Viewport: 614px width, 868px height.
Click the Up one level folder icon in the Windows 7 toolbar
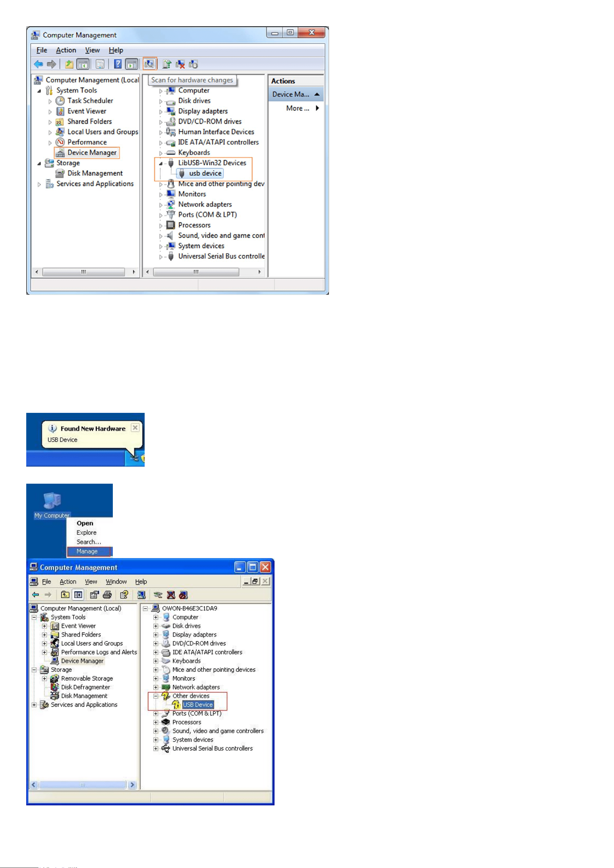[69, 64]
